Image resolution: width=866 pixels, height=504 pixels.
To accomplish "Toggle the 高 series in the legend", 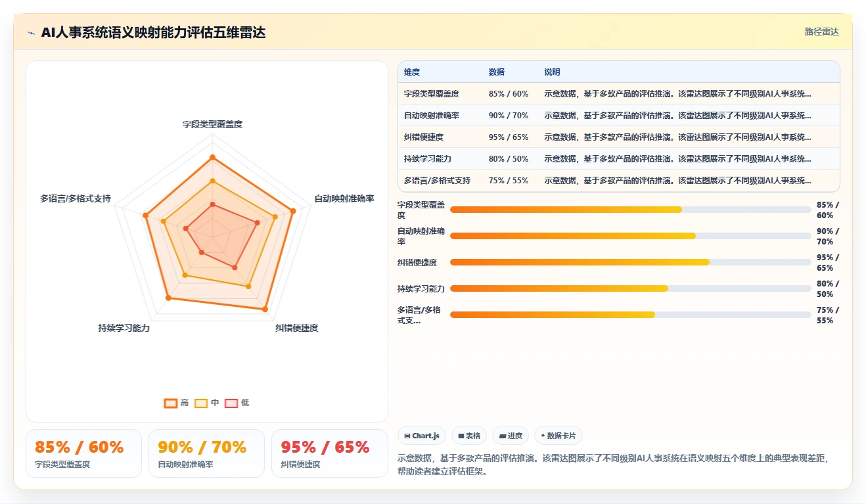I will tap(177, 403).
